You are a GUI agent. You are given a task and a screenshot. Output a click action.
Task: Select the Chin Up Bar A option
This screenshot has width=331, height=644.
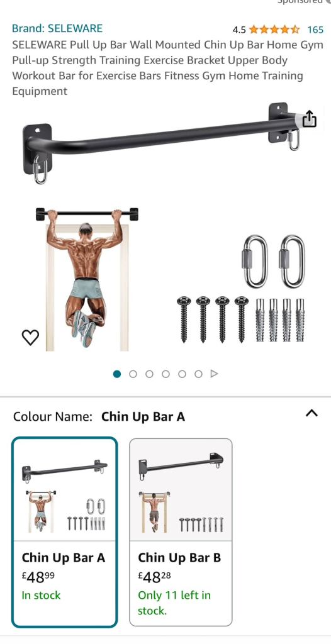[65, 533]
